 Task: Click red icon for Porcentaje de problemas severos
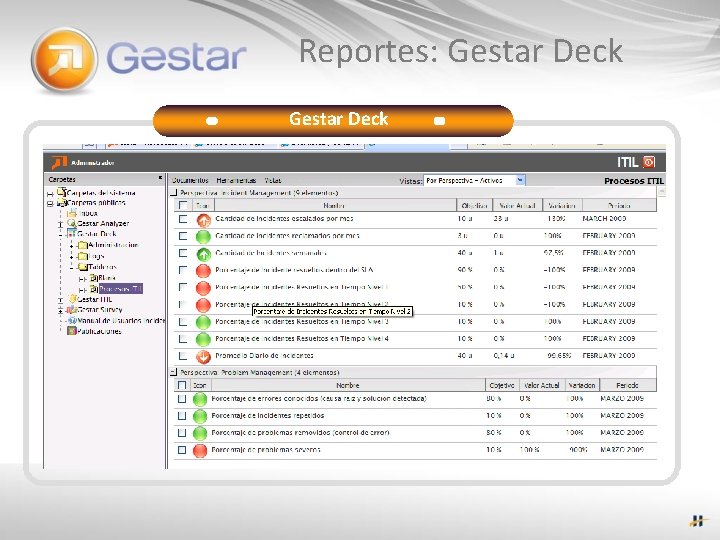click(200, 451)
